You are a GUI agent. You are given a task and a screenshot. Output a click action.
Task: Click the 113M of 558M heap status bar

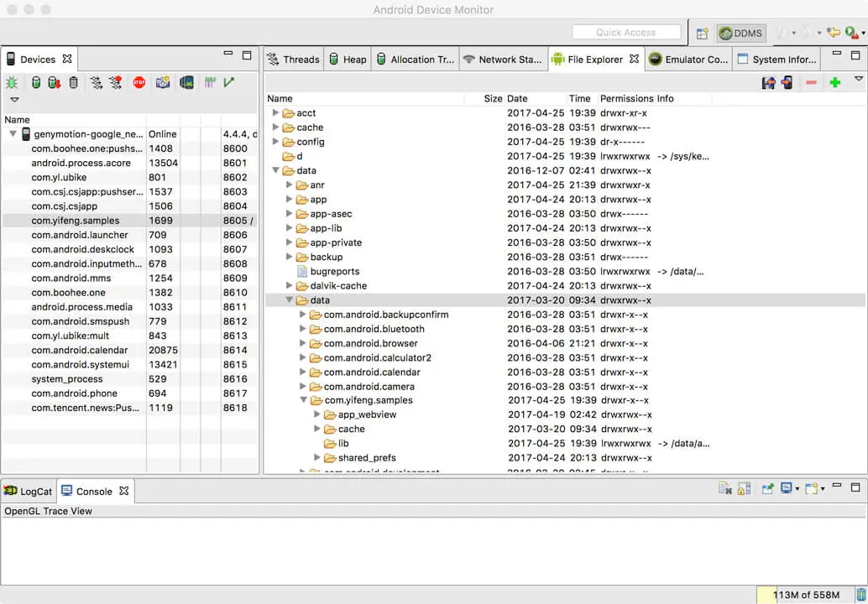tap(805, 595)
